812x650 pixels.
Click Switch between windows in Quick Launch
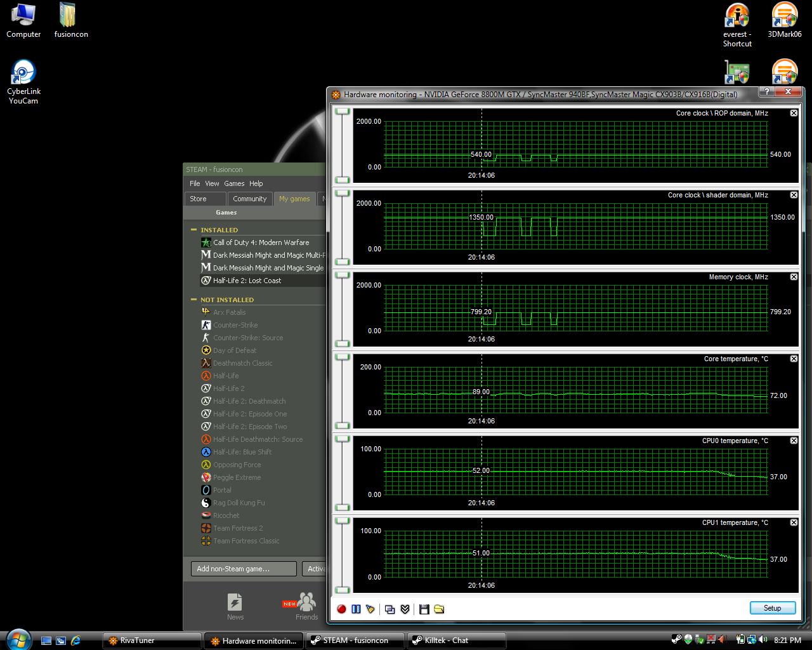[x=61, y=640]
